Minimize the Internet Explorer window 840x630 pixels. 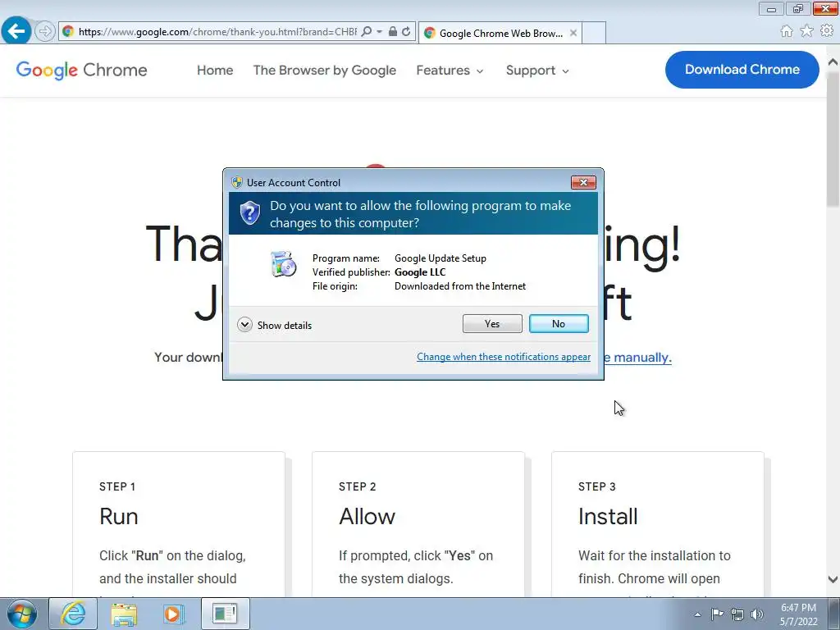(x=771, y=8)
